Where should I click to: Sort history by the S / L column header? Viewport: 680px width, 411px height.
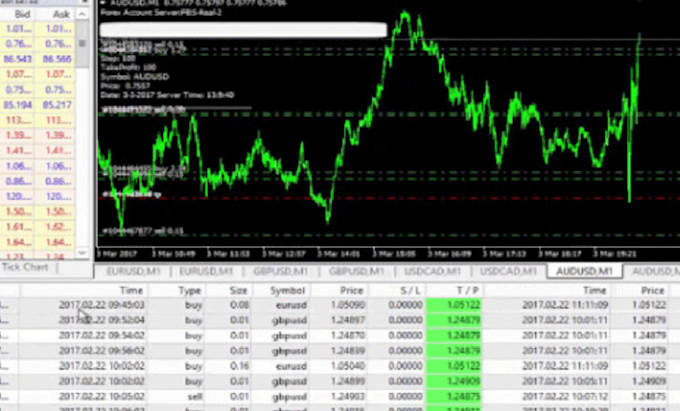(x=410, y=290)
